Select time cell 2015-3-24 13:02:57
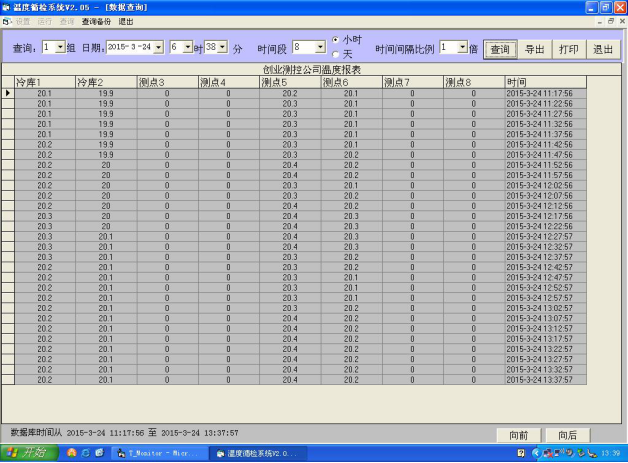Viewport: 628px width, 463px height. click(545, 308)
